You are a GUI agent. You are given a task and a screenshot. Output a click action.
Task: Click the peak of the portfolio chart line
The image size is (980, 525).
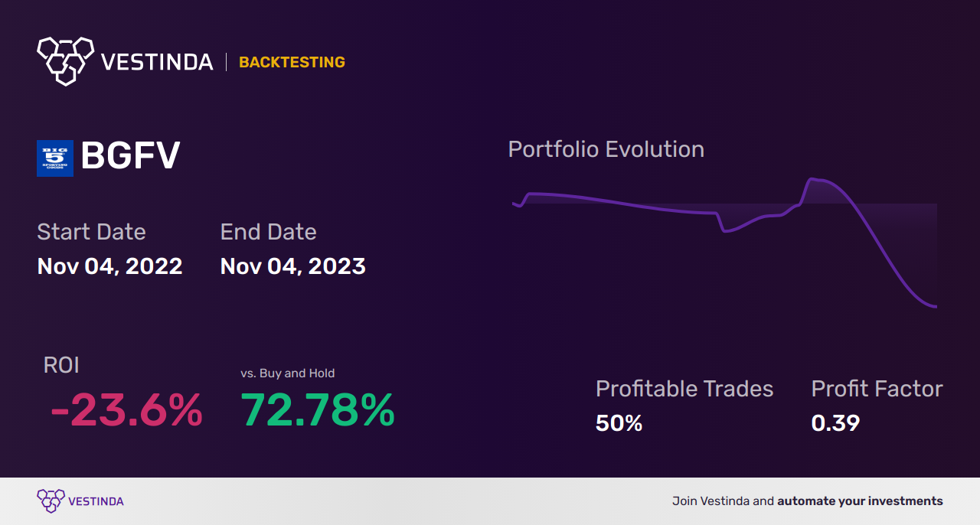812,180
